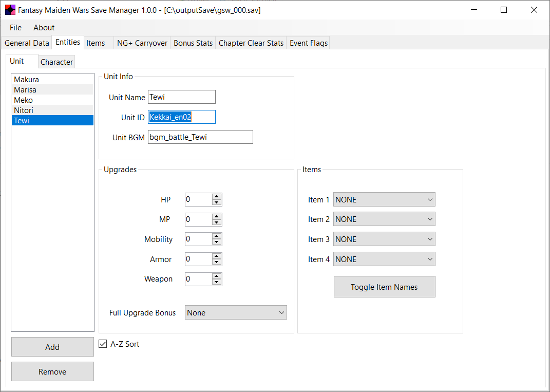Open the Item 1 dropdown
Image resolution: width=550 pixels, height=392 pixels.
(384, 199)
